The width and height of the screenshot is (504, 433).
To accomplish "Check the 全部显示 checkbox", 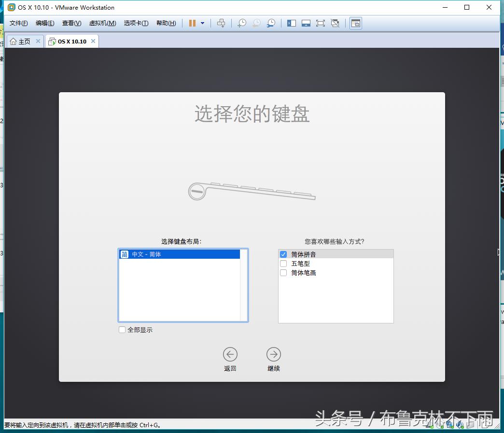I will click(x=122, y=330).
